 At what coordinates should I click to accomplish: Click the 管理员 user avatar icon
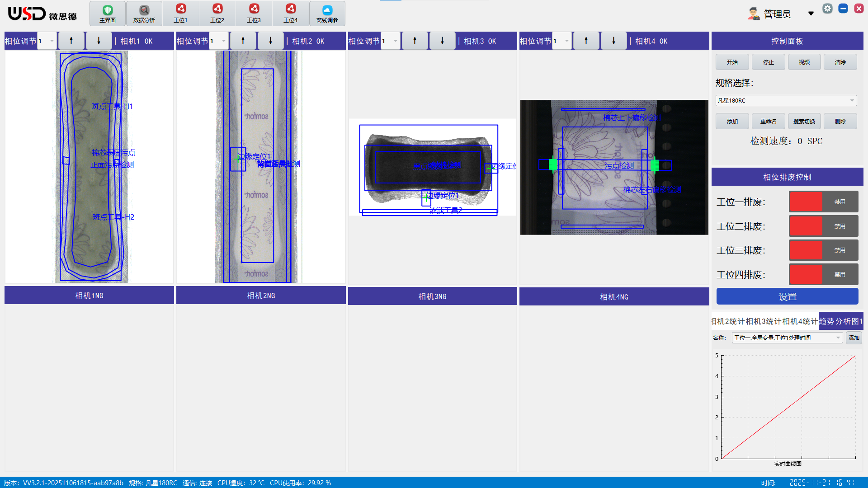click(x=754, y=14)
